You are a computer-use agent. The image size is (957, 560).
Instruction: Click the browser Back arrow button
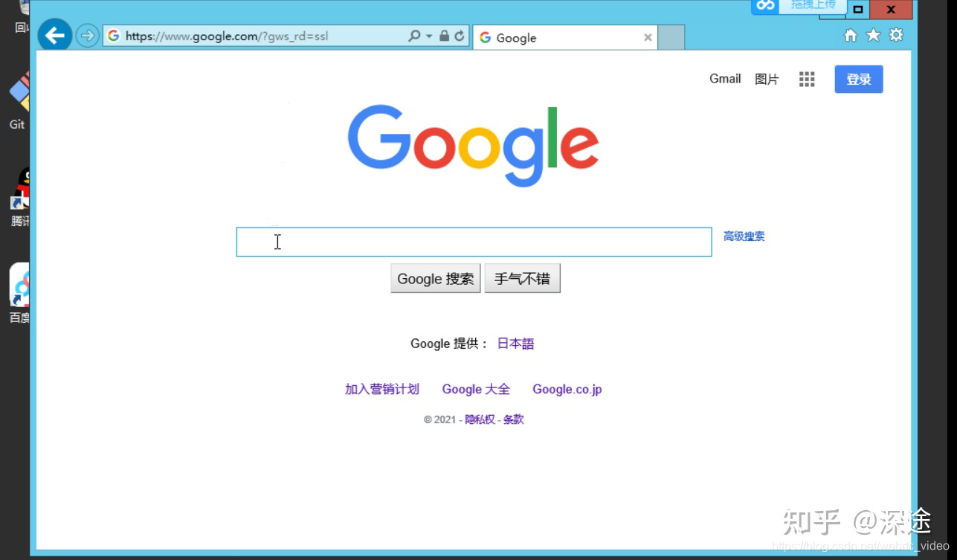coord(54,35)
